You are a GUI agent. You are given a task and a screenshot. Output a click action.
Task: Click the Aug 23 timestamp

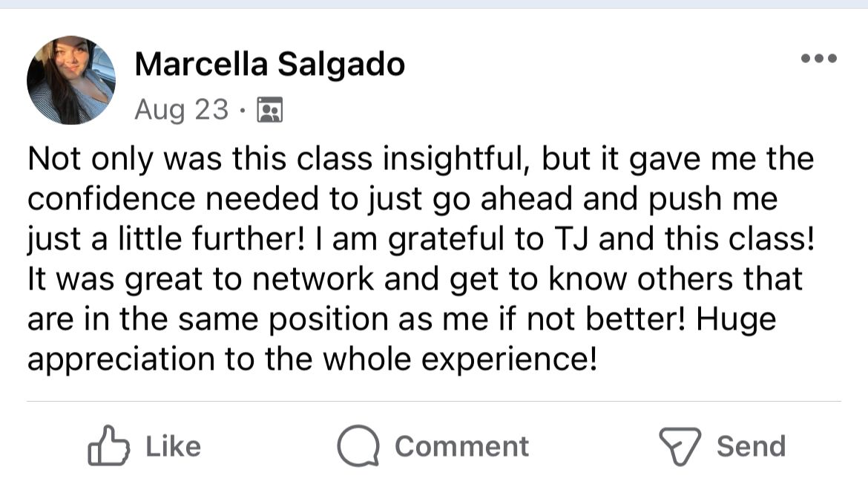click(182, 111)
